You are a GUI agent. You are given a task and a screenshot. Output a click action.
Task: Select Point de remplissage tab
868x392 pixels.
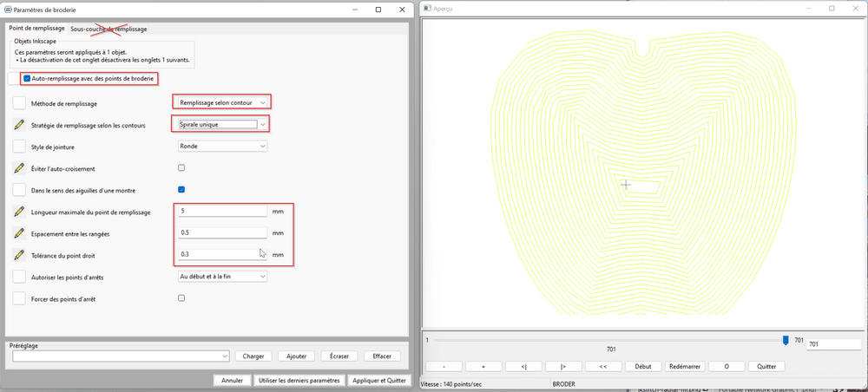pyautogui.click(x=36, y=29)
